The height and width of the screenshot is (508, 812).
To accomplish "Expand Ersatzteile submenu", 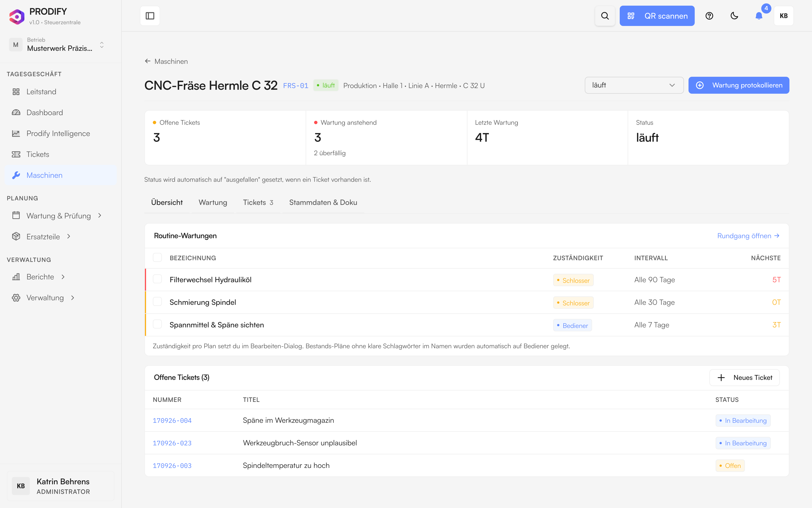I will point(61,237).
